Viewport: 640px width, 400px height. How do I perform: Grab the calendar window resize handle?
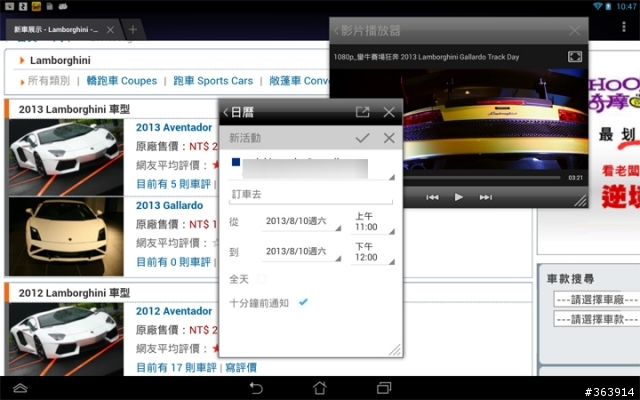[395, 350]
